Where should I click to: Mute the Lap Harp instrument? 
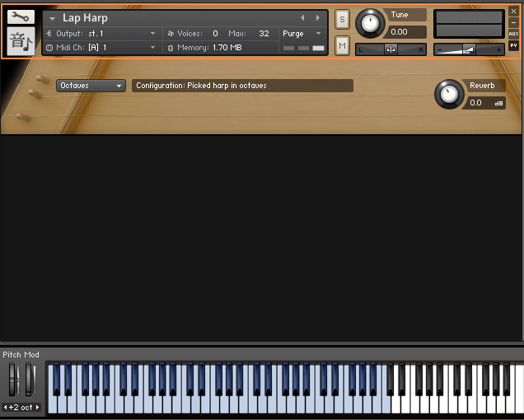click(342, 45)
